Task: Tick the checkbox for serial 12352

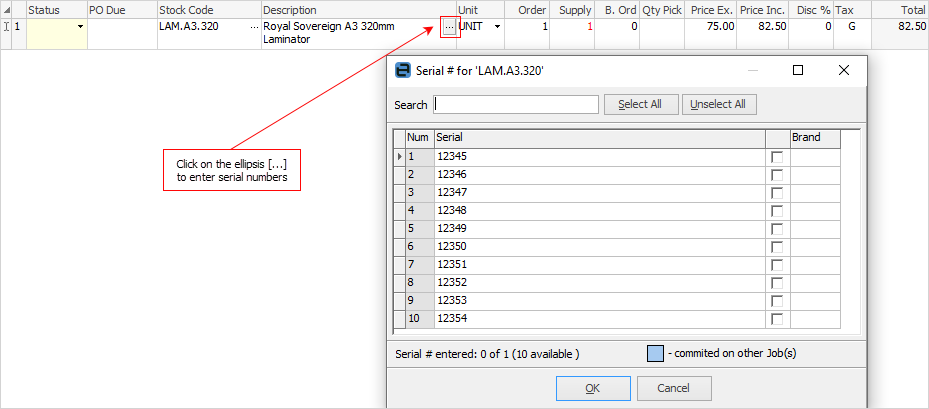Action: click(777, 283)
